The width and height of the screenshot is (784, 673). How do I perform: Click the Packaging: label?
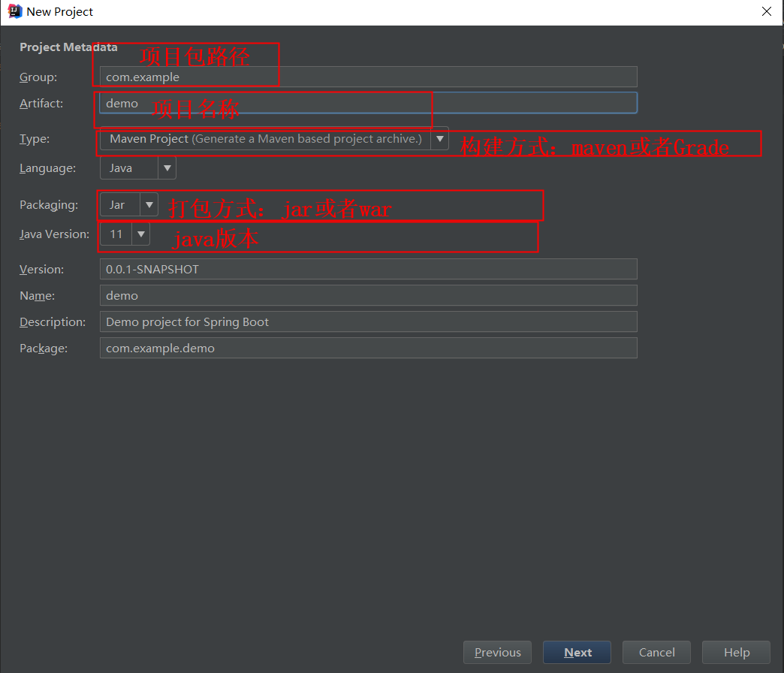coord(49,204)
